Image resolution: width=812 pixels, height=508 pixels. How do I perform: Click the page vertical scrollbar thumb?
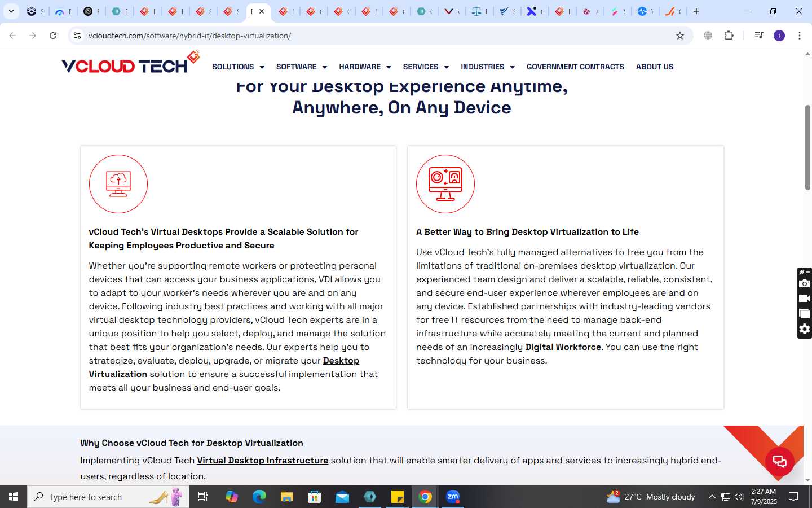point(807,147)
